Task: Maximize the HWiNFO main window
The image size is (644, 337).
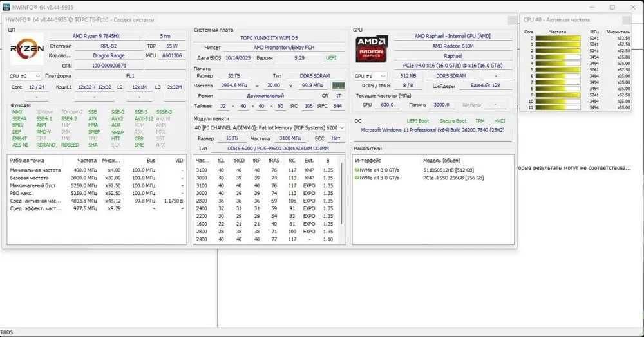Action: 612,7
